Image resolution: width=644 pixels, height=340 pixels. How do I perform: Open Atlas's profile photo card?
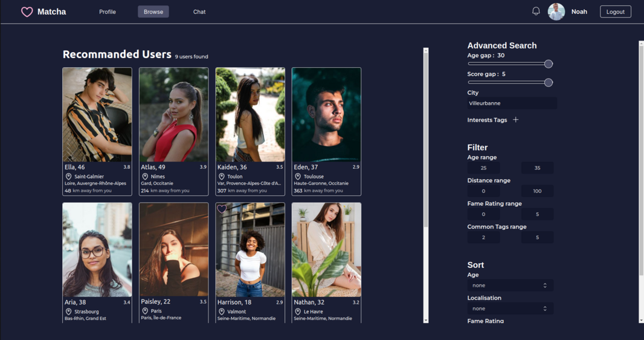pos(173,114)
